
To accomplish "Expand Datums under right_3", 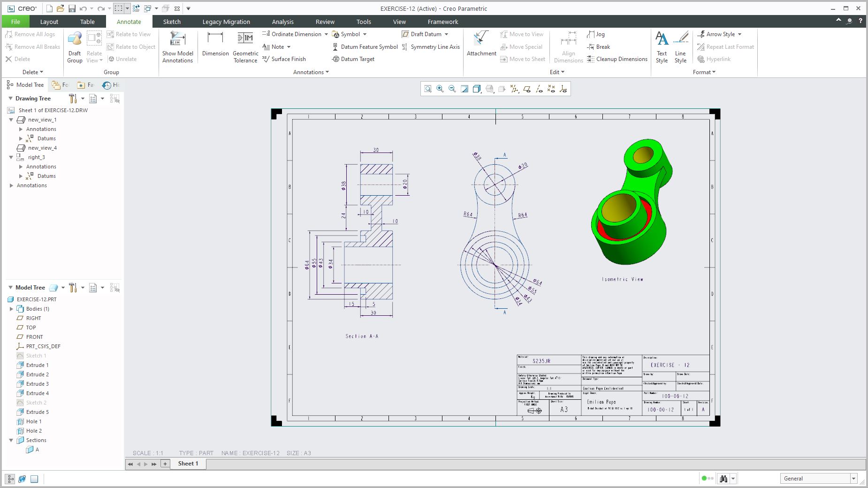I will pyautogui.click(x=21, y=176).
